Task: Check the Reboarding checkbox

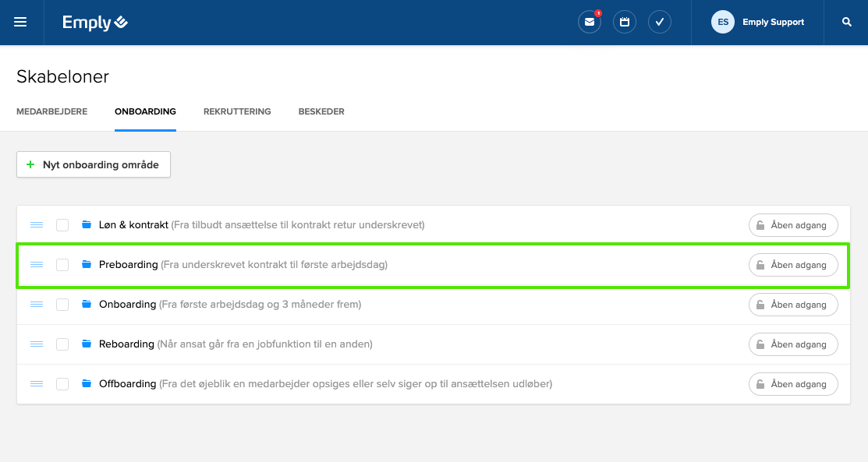Action: pyautogui.click(x=62, y=344)
